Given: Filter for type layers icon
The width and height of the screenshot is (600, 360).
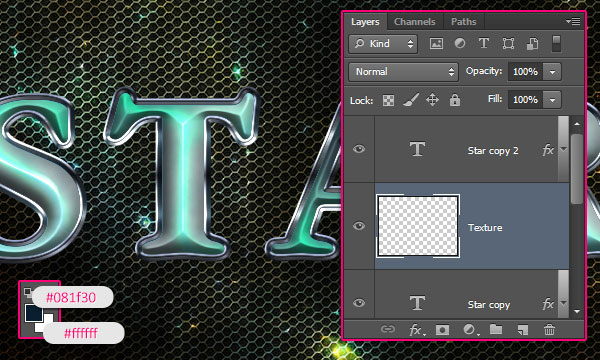Looking at the screenshot, I should point(484,43).
